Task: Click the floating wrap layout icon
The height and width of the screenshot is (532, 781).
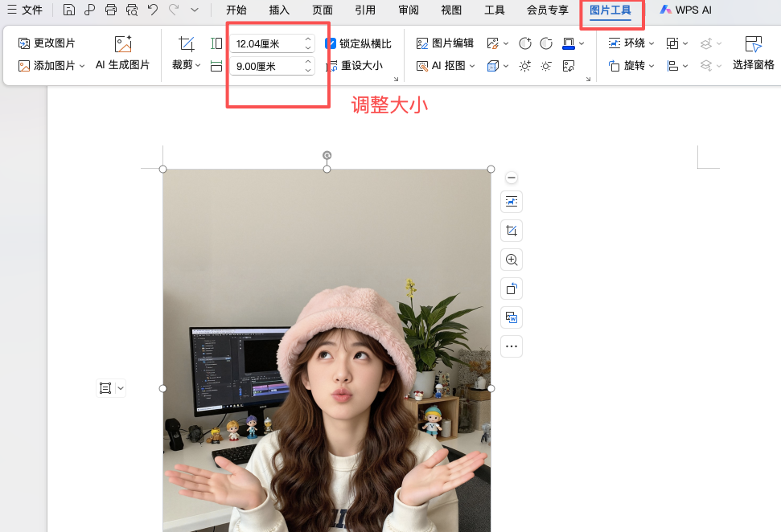Action: click(x=511, y=202)
